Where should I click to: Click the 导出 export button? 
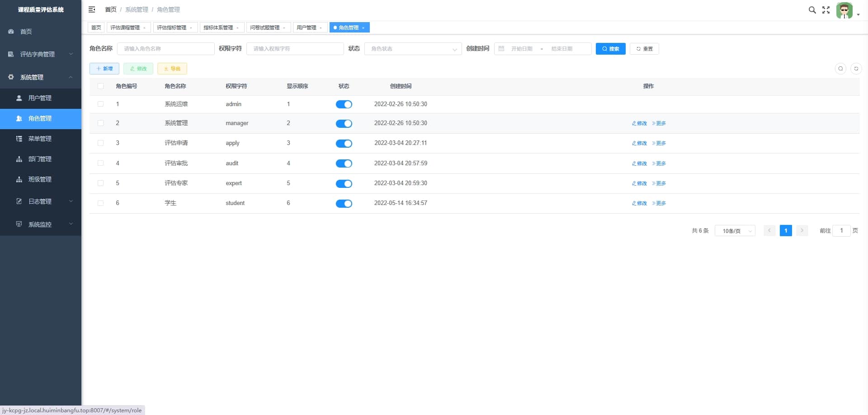click(x=172, y=69)
